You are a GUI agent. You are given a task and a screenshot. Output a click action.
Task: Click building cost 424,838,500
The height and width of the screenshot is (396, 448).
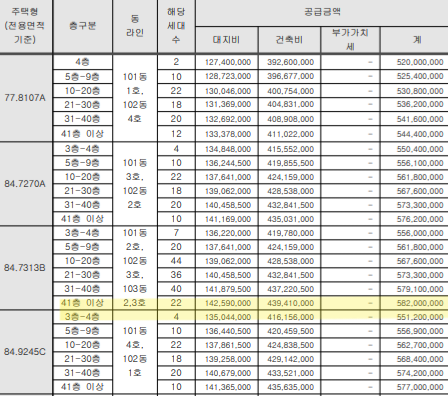click(291, 345)
